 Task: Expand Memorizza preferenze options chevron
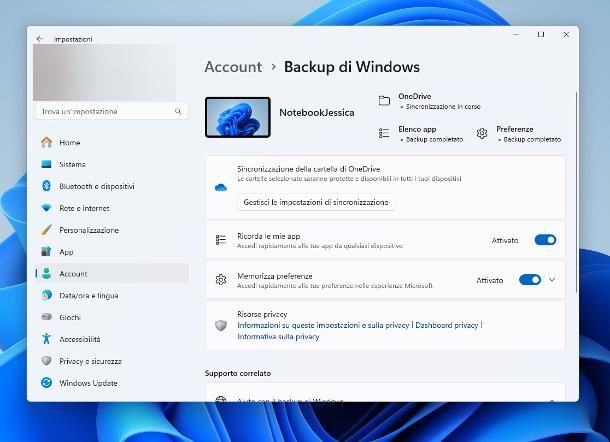552,280
